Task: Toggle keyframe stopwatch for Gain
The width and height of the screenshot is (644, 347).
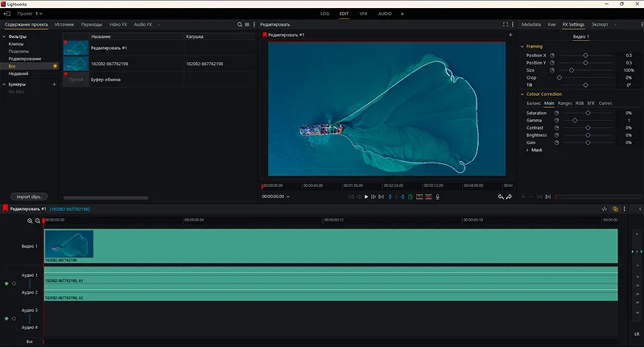Action: coord(556,143)
